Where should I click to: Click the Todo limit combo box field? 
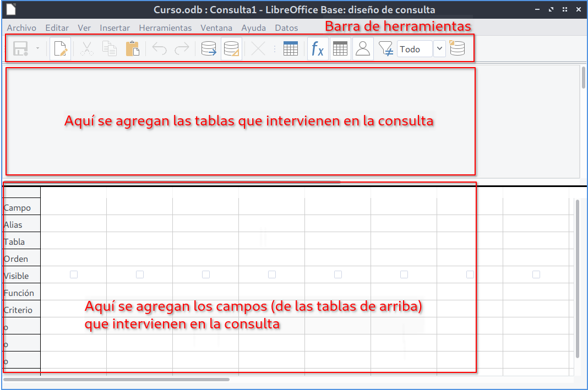[414, 49]
